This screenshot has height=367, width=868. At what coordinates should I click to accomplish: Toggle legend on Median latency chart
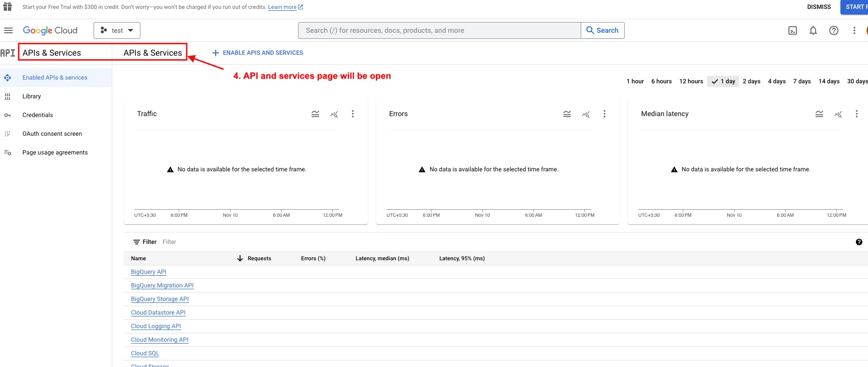[819, 114]
